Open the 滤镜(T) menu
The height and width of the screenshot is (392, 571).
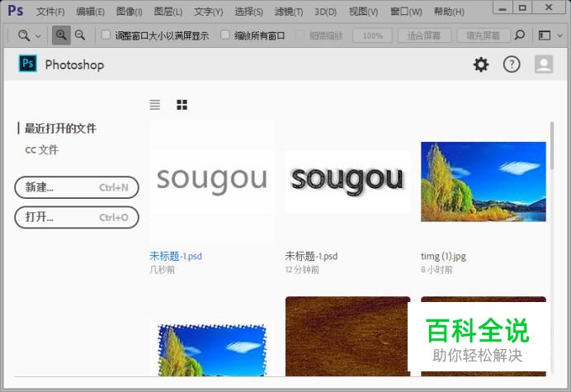pyautogui.click(x=289, y=12)
